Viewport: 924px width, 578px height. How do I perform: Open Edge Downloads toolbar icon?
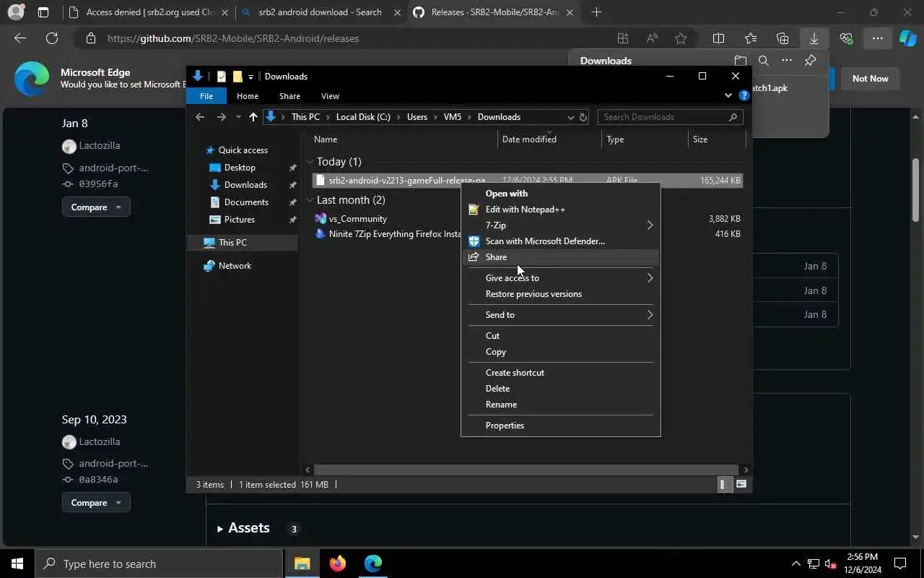pyautogui.click(x=814, y=38)
